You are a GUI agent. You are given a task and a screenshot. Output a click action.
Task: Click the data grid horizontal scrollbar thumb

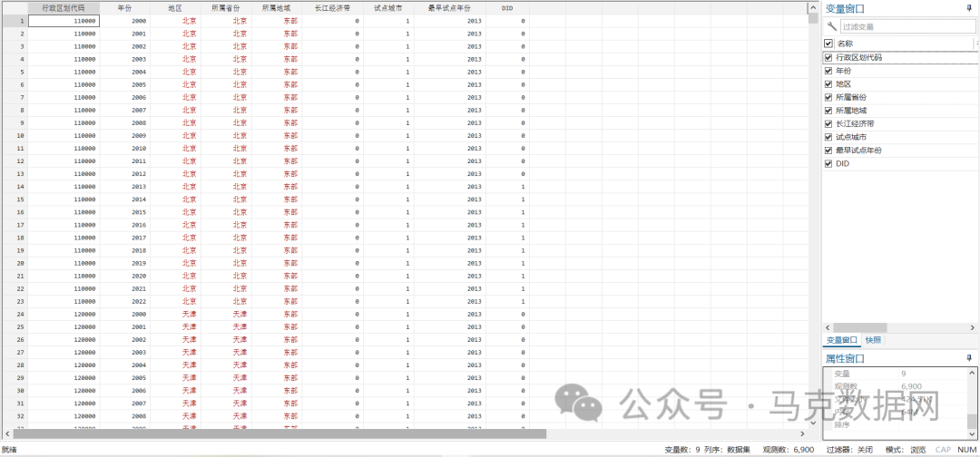pyautogui.click(x=279, y=433)
